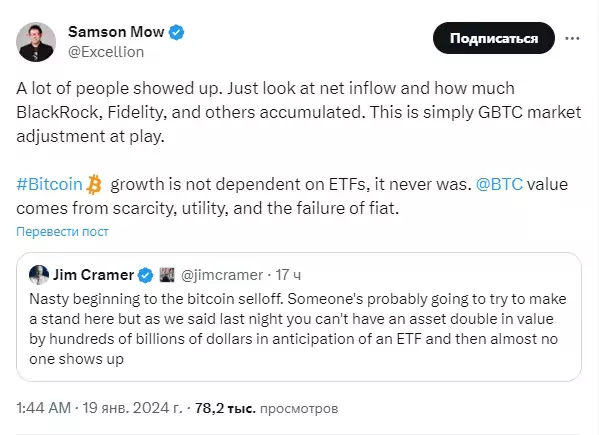The width and height of the screenshot is (599, 435).
Task: Open the quoted Jim Cramer post text
Action: [297, 329]
